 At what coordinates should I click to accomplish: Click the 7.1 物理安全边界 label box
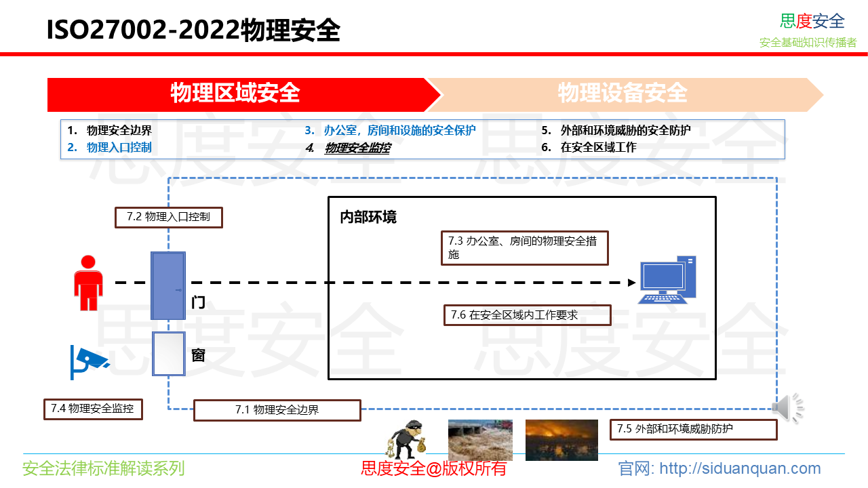tap(277, 410)
